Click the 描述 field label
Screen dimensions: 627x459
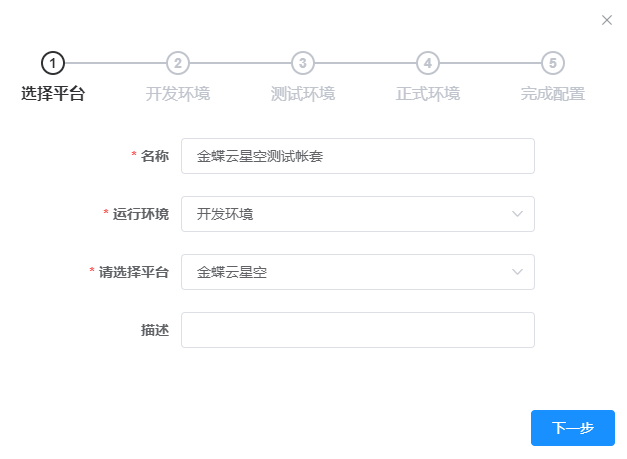tap(154, 330)
